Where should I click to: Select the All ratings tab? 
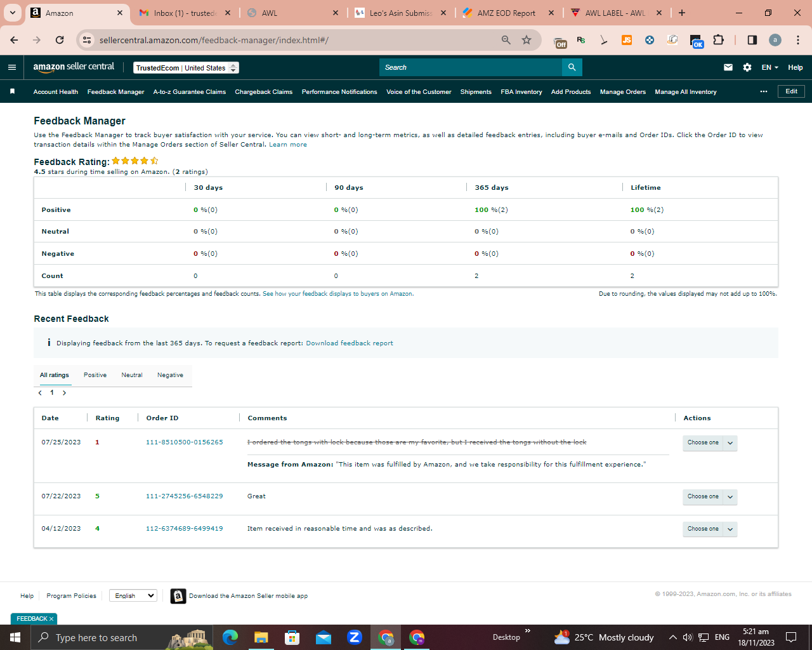point(55,375)
